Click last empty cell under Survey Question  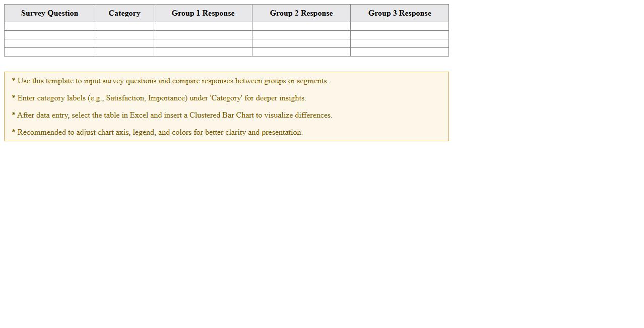[x=49, y=52]
